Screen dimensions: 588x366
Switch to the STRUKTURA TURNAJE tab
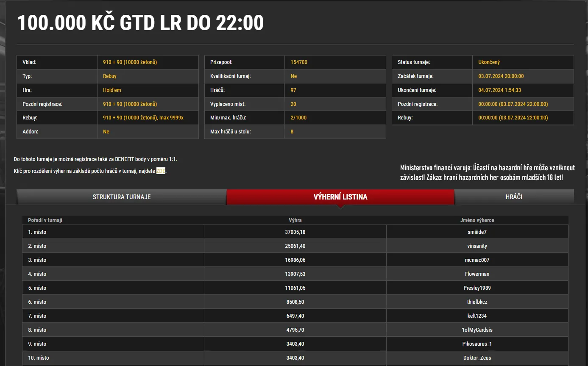pos(121,197)
